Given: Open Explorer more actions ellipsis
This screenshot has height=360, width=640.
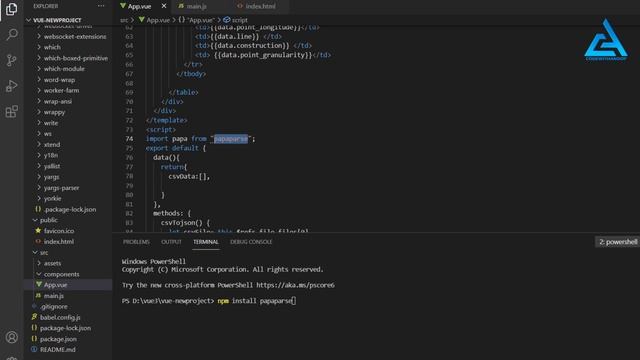Looking at the screenshot, I should 101,6.
